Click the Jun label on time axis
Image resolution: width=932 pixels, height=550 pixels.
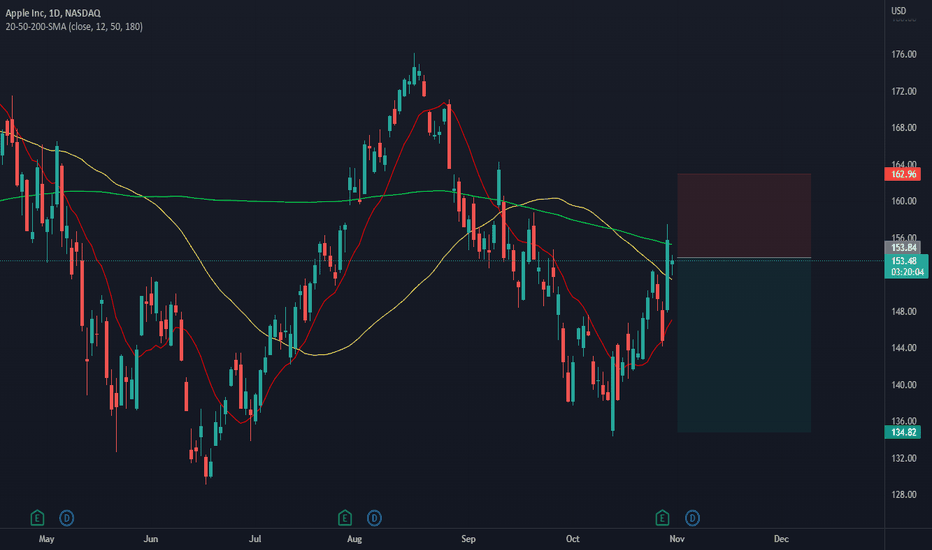click(151, 539)
